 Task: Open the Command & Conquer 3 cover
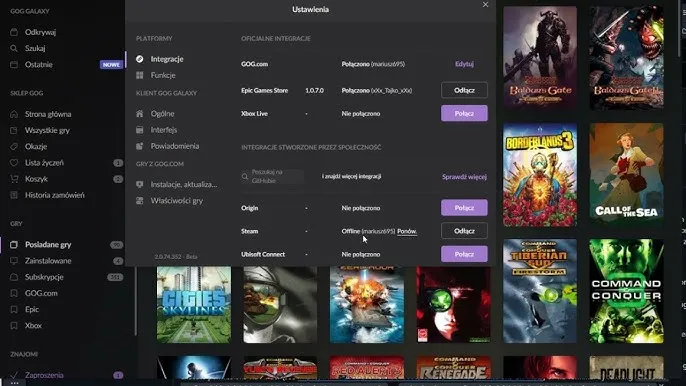coord(626,291)
